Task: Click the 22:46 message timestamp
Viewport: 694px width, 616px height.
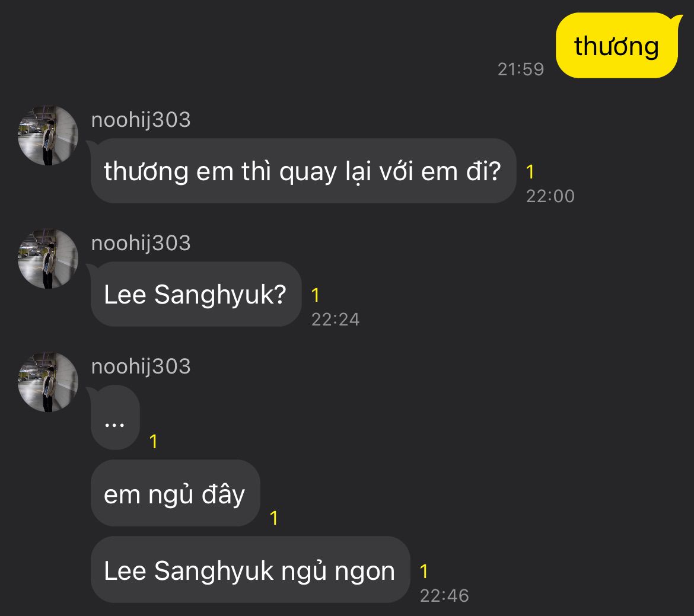Action: coord(444,596)
